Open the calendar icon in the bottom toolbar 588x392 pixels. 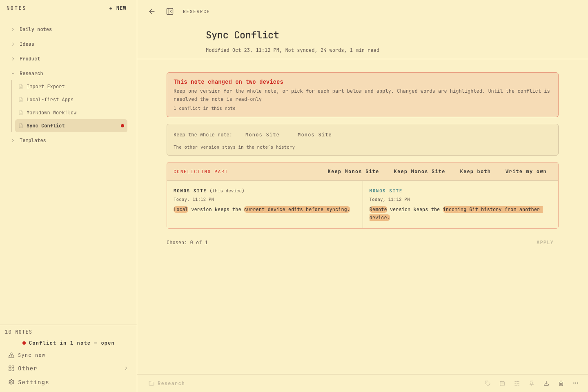(502, 383)
